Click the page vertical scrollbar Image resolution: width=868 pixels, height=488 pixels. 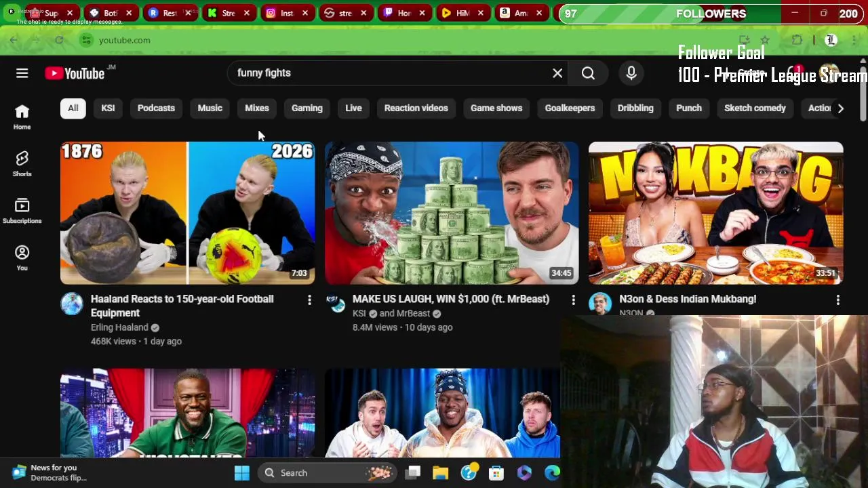[863, 93]
